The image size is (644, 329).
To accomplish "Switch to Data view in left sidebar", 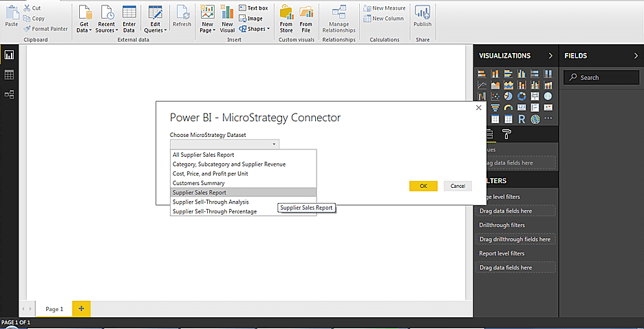I will click(x=10, y=74).
